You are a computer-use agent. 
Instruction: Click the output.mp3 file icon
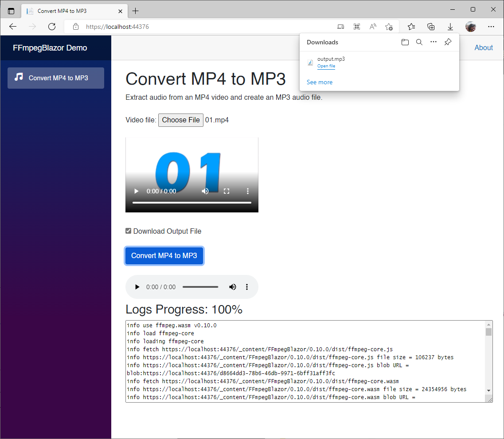point(310,63)
